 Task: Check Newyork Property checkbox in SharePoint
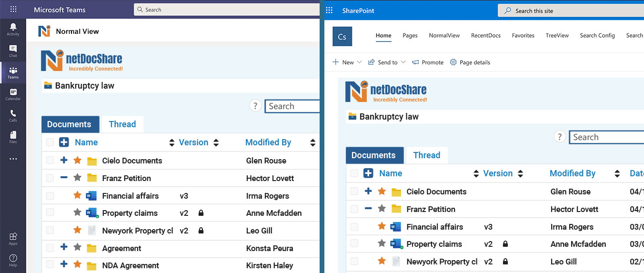(x=354, y=261)
